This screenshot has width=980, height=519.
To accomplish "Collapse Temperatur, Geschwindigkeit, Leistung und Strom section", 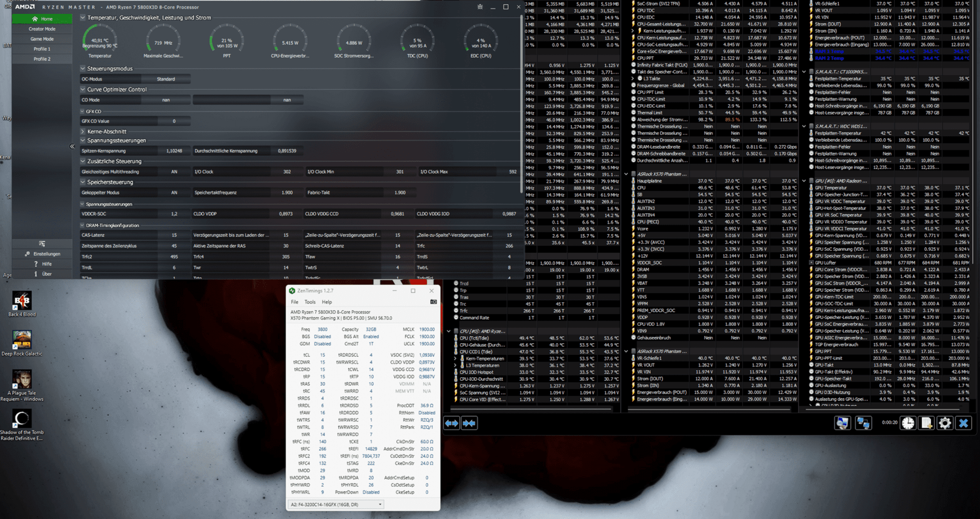I will tap(83, 18).
